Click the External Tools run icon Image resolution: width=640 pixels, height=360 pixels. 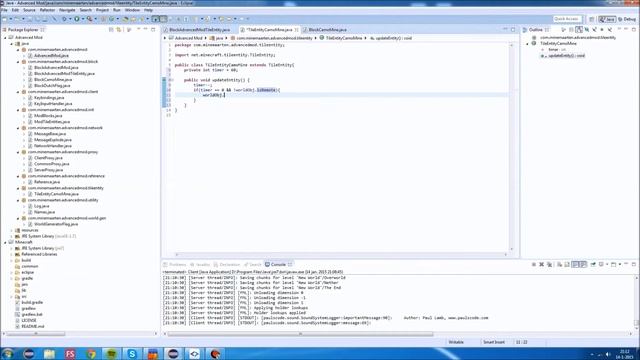pos(89,19)
